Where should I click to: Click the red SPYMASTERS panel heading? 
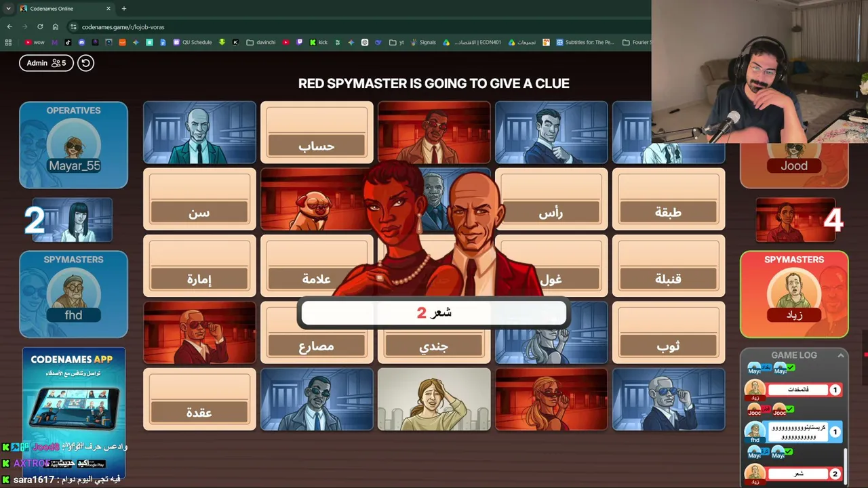[794, 260]
